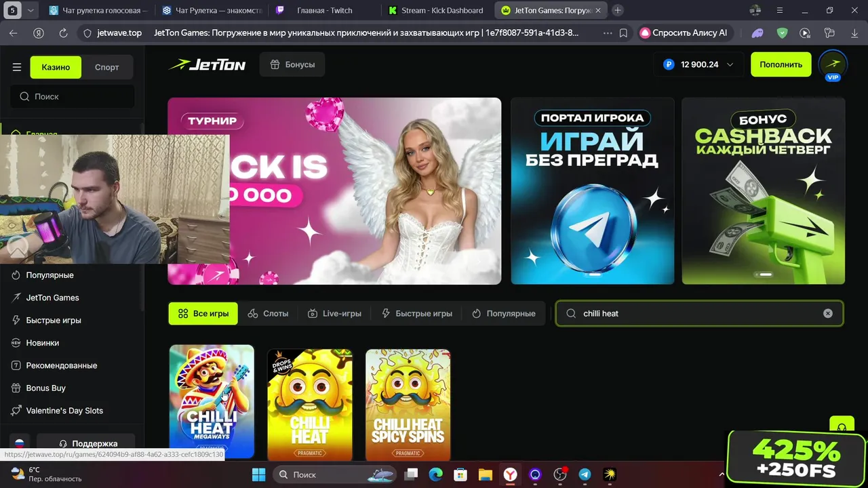This screenshot has height=488, width=868.
Task: Reload the page with the refresh icon
Action: 63,33
